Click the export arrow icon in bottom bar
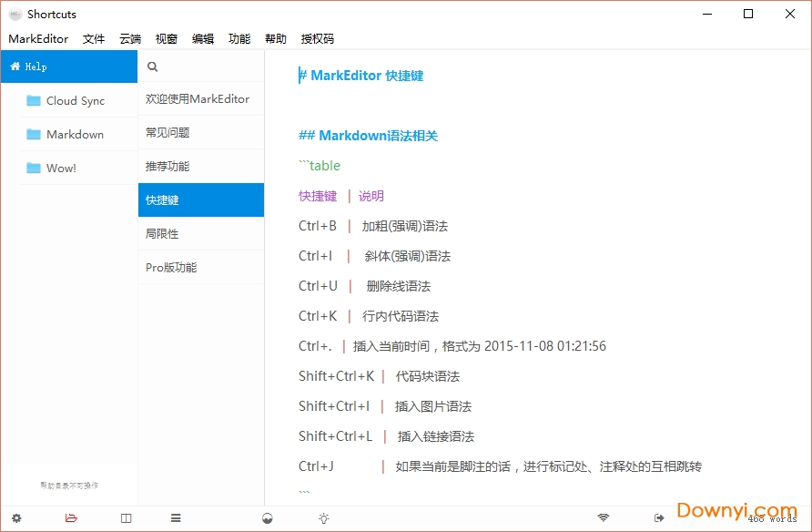 (659, 518)
